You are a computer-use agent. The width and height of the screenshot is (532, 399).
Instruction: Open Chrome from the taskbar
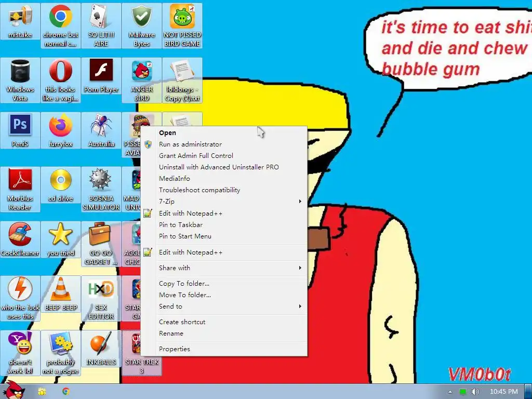(66, 392)
